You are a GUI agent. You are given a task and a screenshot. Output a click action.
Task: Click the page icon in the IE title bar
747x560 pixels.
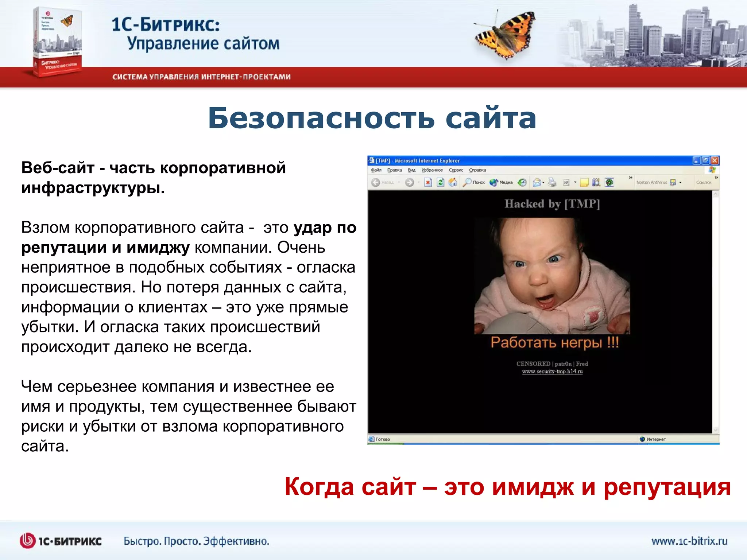click(x=371, y=160)
